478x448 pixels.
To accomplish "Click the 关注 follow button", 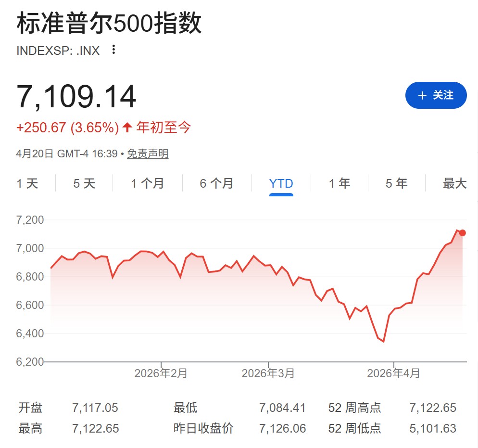I will pyautogui.click(x=436, y=95).
